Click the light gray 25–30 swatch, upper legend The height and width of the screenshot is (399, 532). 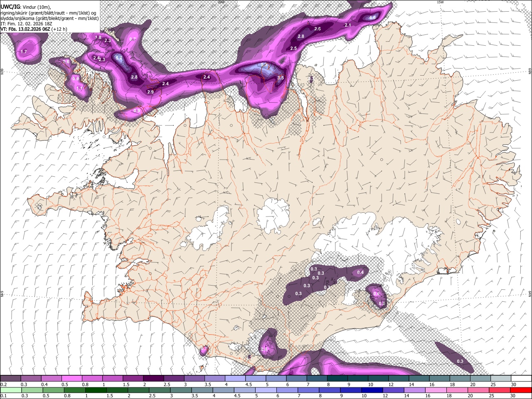[501, 378]
